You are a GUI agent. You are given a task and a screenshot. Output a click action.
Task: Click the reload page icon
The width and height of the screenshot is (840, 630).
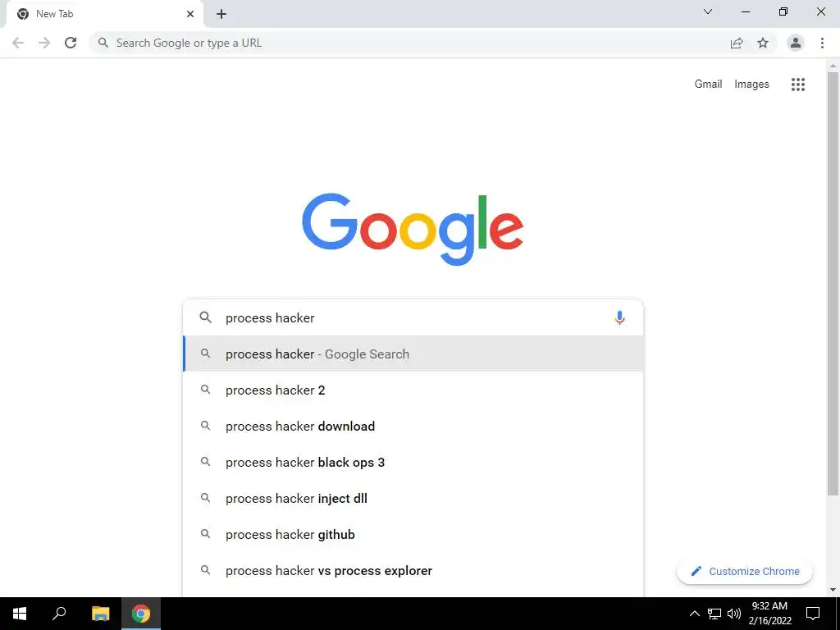point(71,43)
